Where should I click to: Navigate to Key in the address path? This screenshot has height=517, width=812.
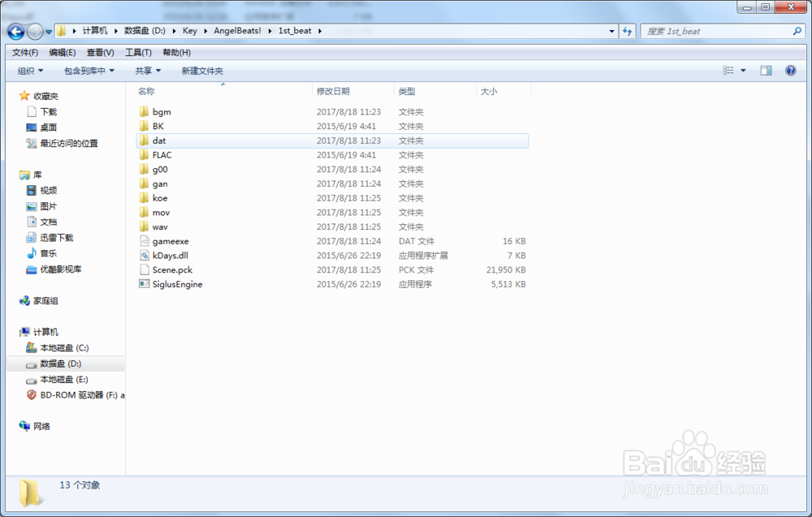tap(189, 31)
